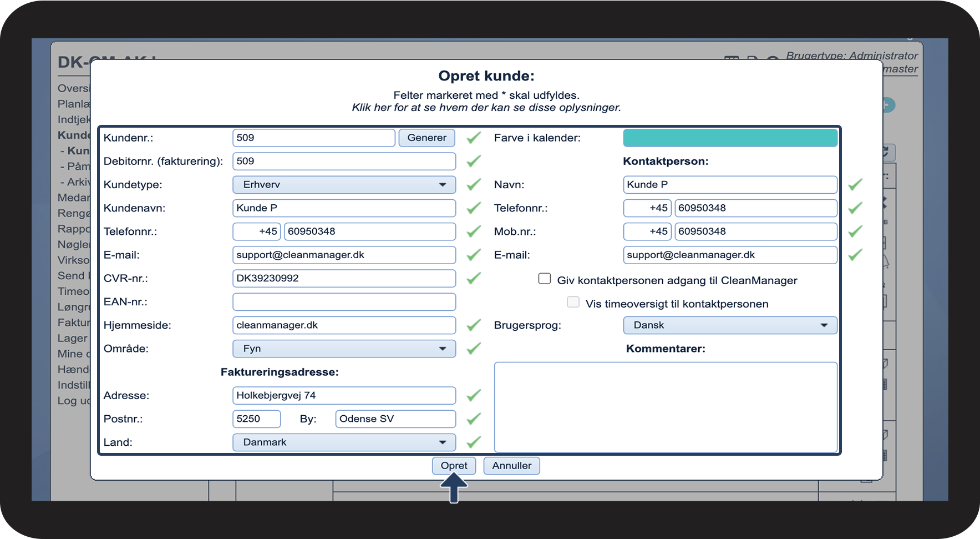Click the teal plus icon behind the dialog
This screenshot has width=980, height=539.
888,105
